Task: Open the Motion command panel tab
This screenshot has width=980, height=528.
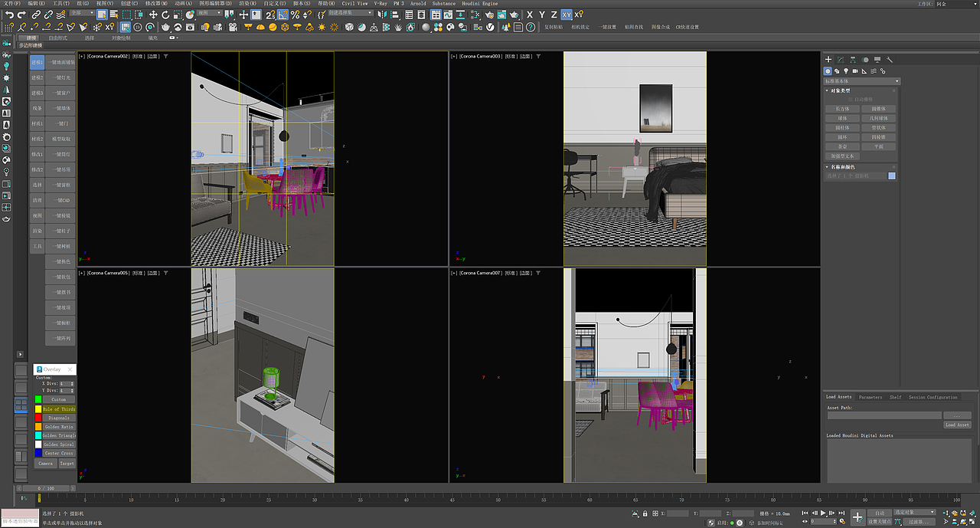Action: pyautogui.click(x=865, y=59)
